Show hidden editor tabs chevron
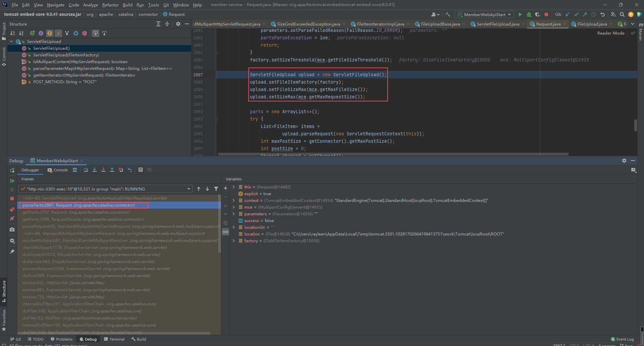 [633, 24]
